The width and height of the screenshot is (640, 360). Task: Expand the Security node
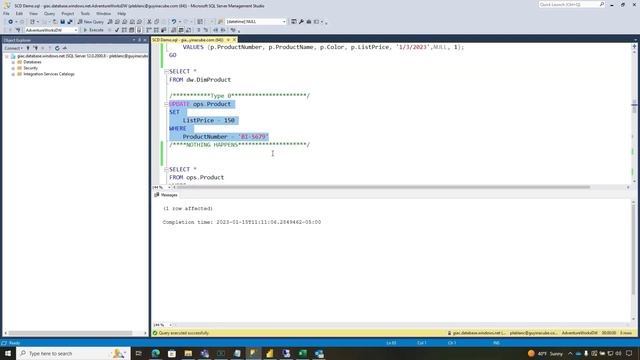pos(13,68)
